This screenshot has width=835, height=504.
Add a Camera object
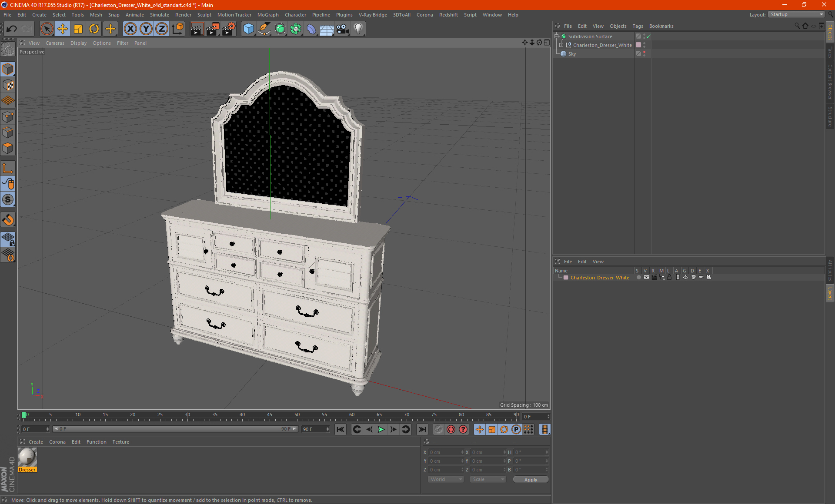(343, 29)
